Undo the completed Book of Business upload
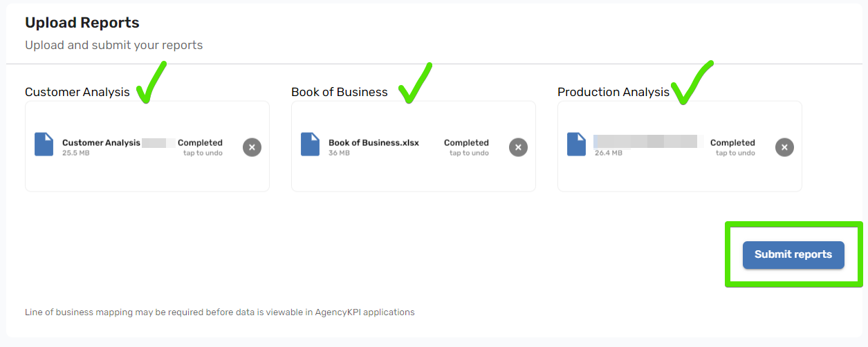Viewport: 868px width, 347px height. [469, 153]
